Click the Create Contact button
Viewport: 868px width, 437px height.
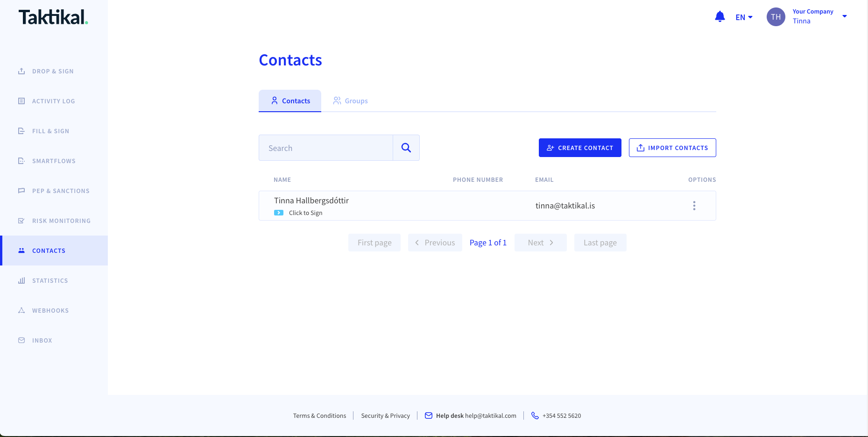point(579,148)
